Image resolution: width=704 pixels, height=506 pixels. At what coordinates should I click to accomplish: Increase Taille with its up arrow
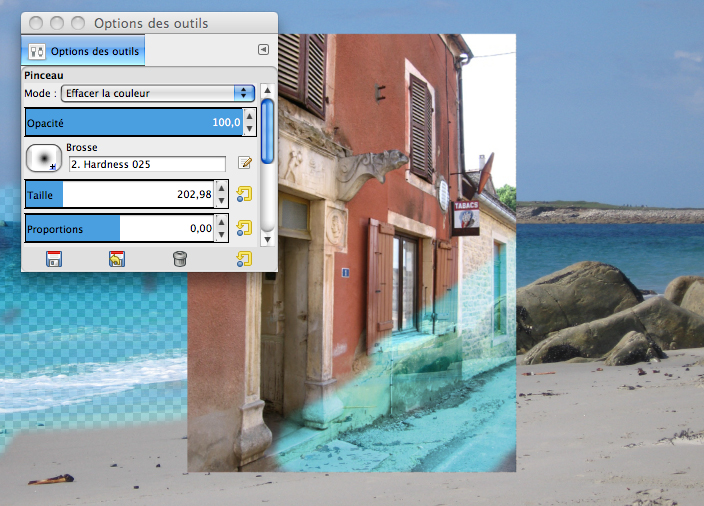(221, 188)
